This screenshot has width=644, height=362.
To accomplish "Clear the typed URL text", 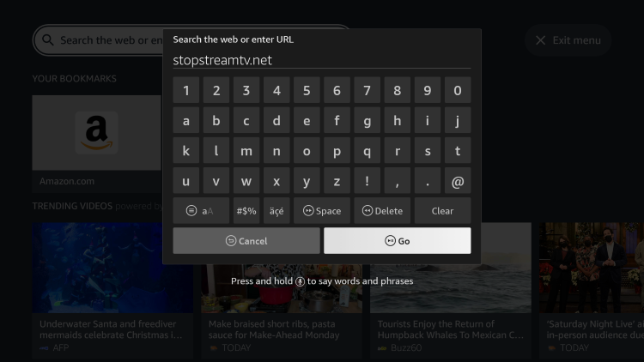I will coord(442,210).
